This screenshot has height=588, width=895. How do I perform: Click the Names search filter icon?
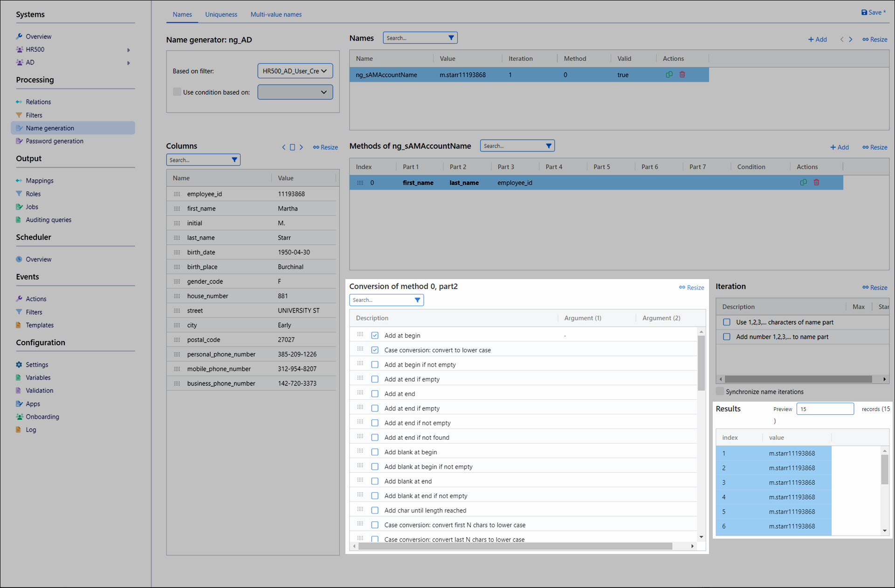point(451,38)
